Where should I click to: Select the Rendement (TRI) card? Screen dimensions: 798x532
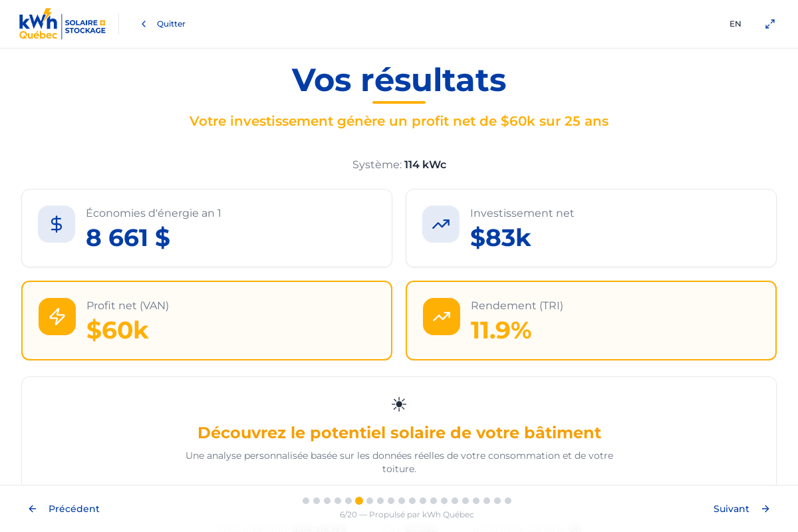591,320
